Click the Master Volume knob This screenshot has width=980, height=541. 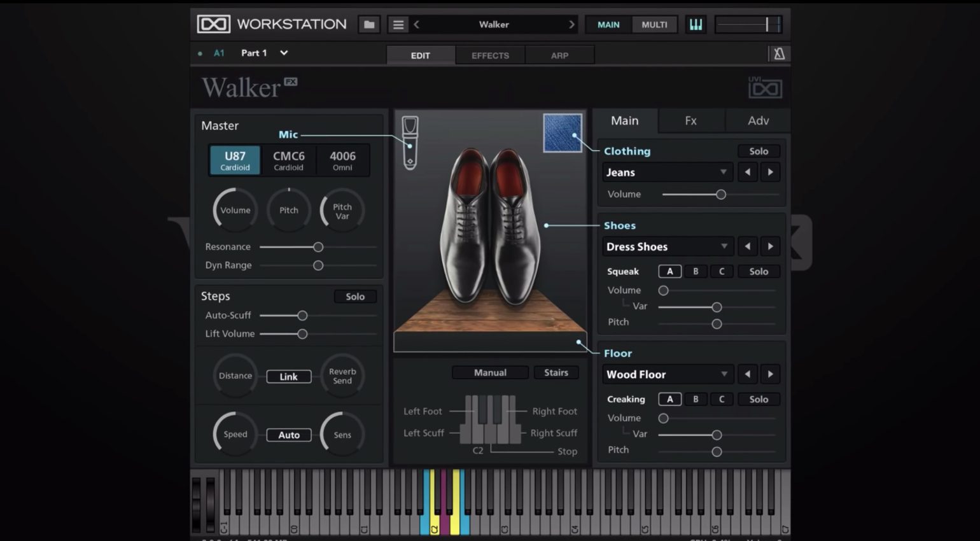tap(235, 210)
